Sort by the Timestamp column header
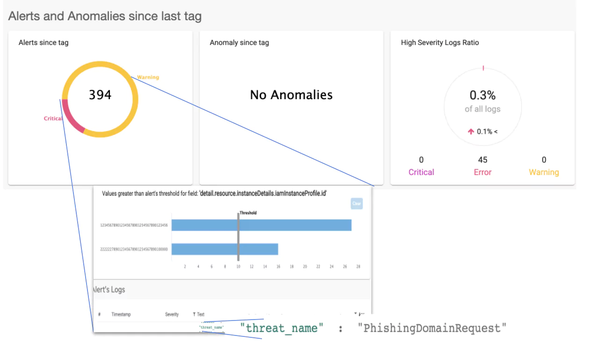 pos(121,314)
